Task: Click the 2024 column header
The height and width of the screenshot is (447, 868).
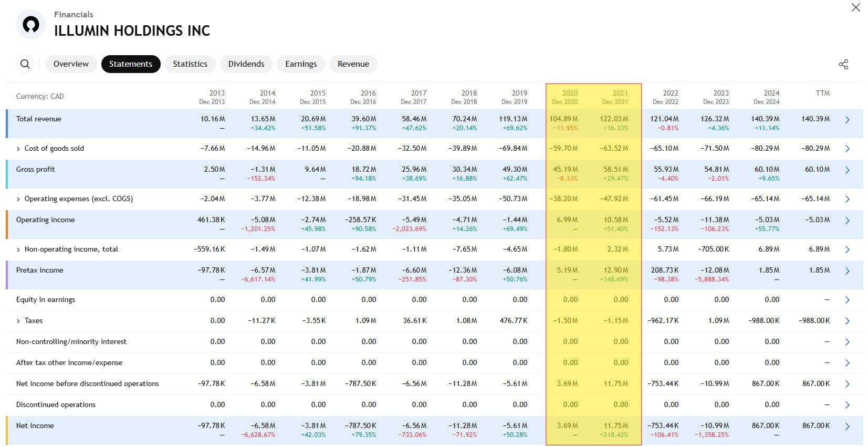Action: coord(767,97)
